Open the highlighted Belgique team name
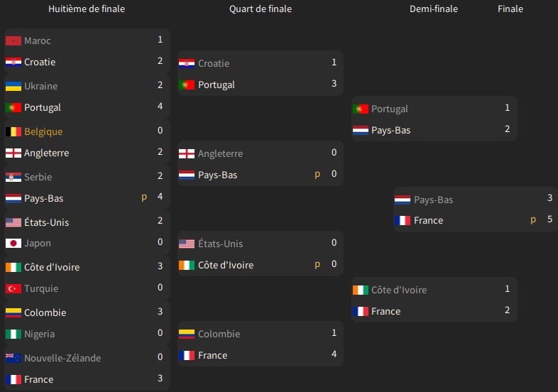This screenshot has height=392, width=558. 43,132
